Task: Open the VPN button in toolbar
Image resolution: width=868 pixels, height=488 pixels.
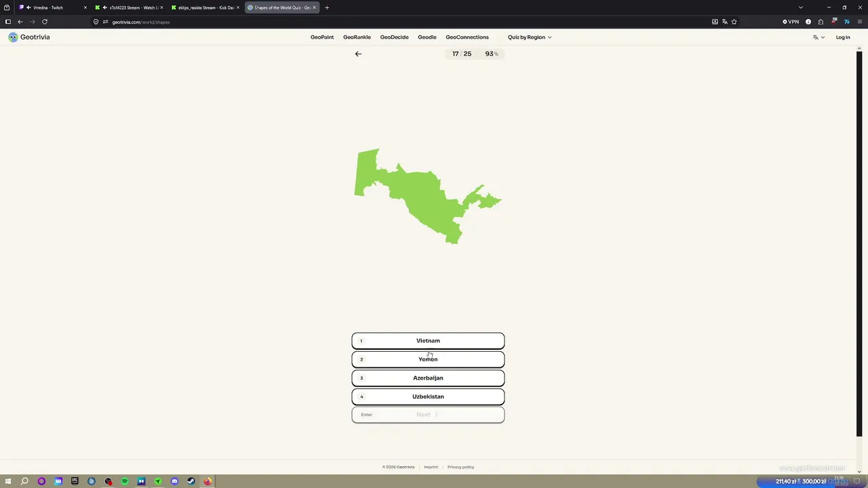Action: [x=791, y=22]
